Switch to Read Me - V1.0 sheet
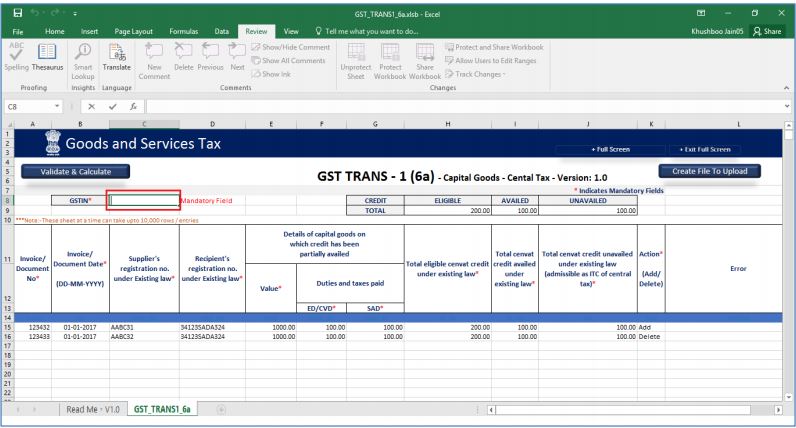The width and height of the screenshot is (796, 428). click(x=92, y=410)
